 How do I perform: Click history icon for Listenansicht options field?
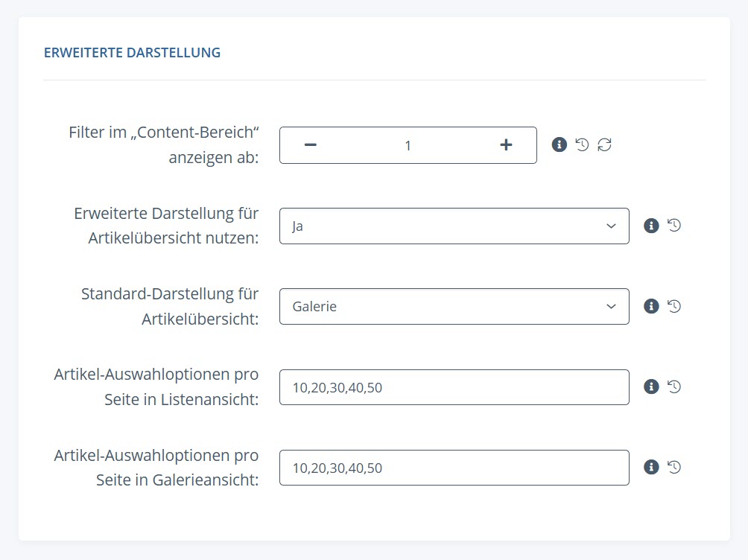pos(674,386)
